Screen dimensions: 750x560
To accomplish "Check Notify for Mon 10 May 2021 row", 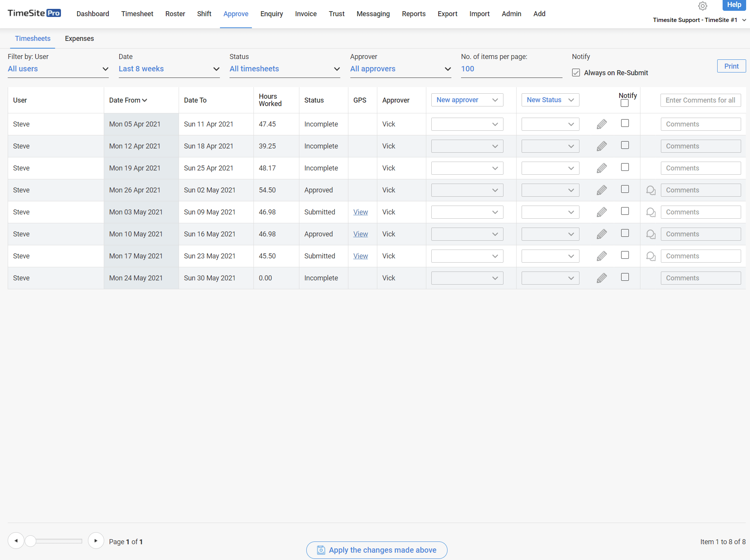I will coord(625,233).
